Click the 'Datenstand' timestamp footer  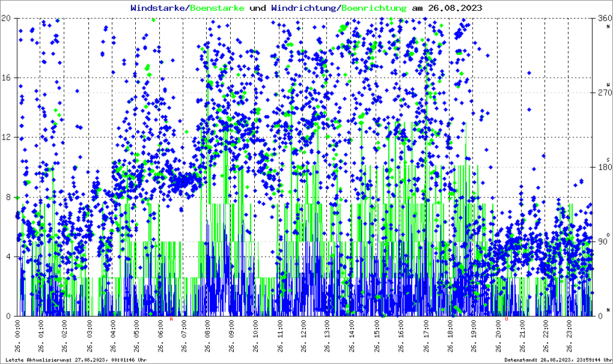click(558, 360)
